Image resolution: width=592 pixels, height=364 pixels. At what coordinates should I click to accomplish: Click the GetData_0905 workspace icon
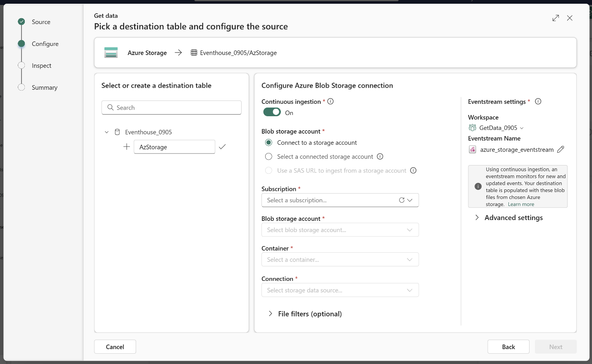pos(472,128)
